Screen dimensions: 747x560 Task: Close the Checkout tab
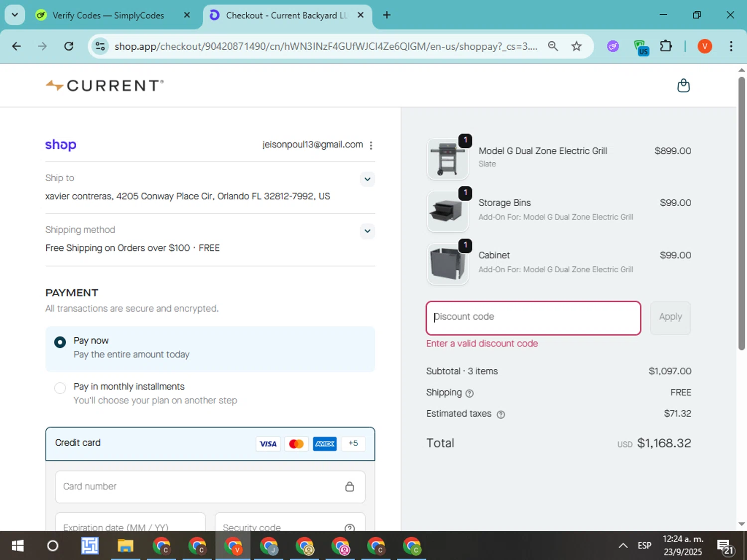click(x=361, y=15)
